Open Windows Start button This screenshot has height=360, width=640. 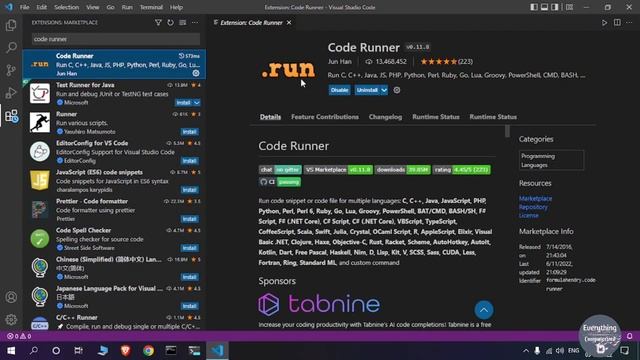[x=11, y=351]
